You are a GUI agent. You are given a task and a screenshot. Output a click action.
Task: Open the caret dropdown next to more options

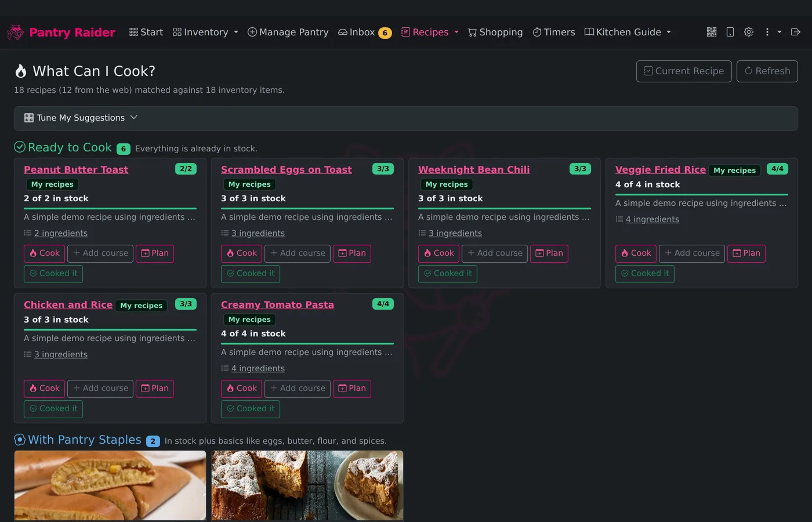780,32
